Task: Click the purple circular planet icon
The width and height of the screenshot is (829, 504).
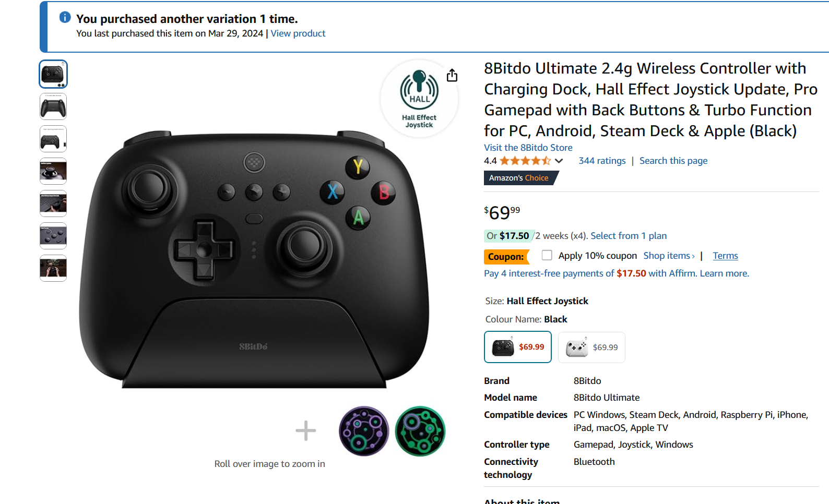Action: pyautogui.click(x=364, y=431)
